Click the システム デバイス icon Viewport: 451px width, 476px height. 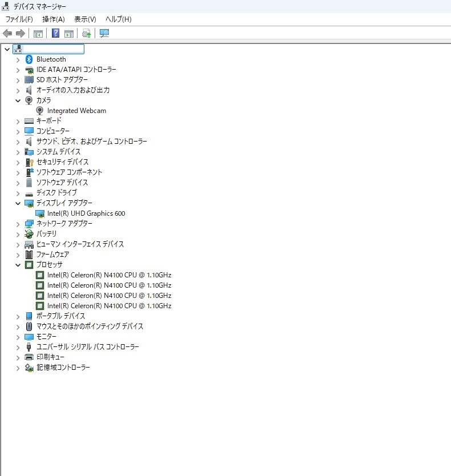click(29, 152)
